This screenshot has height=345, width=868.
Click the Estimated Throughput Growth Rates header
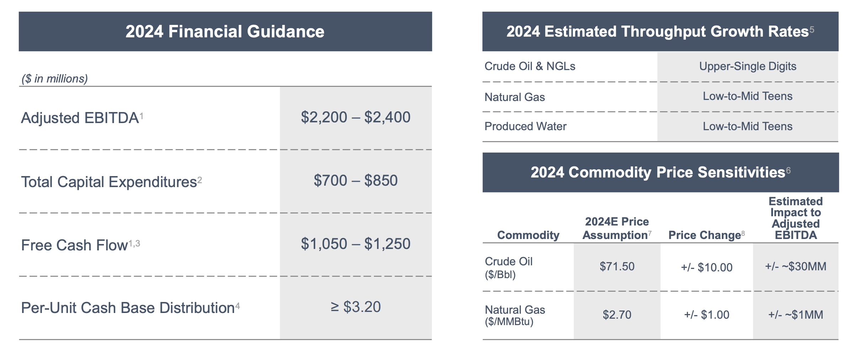coord(657,31)
